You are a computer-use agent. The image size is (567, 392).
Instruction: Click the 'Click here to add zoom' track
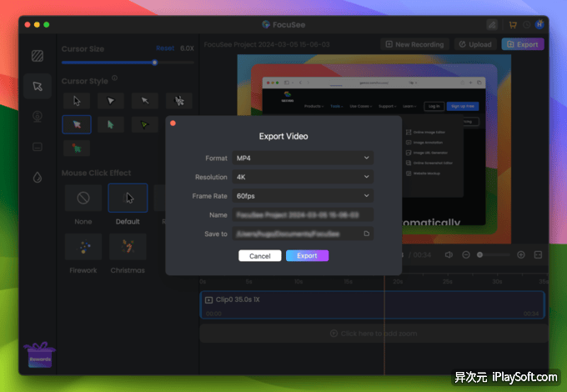[x=374, y=334]
